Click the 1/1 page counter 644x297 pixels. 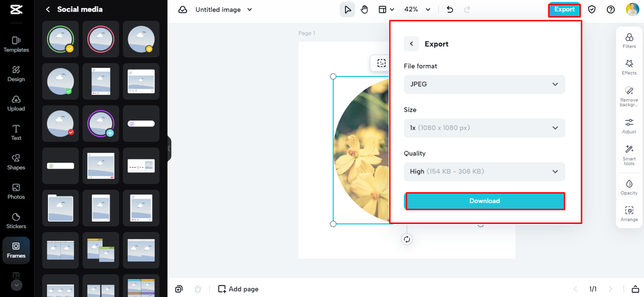coord(593,289)
